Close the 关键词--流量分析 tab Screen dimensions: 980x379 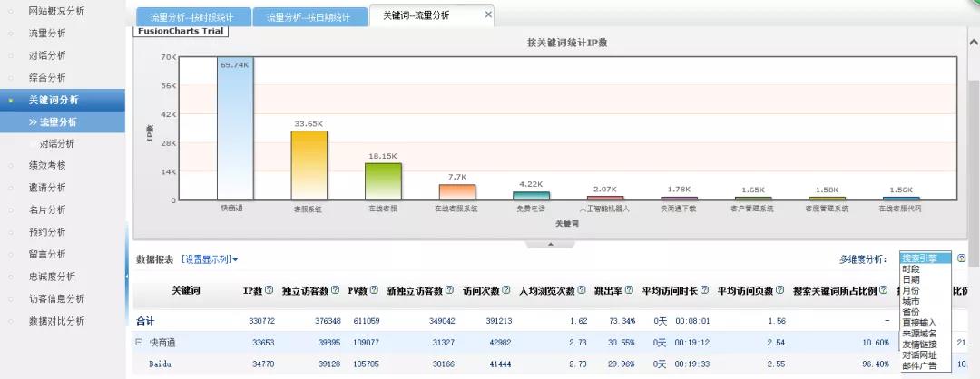488,15
